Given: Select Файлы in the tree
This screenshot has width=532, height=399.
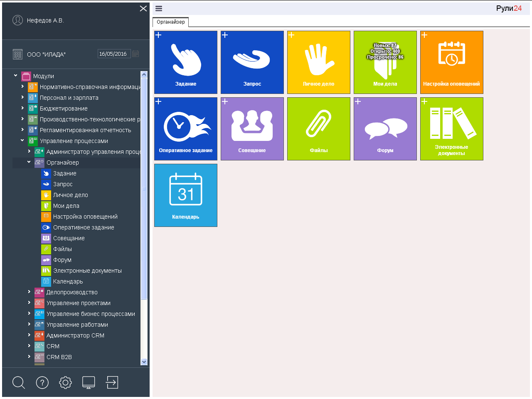Looking at the screenshot, I should [62, 249].
